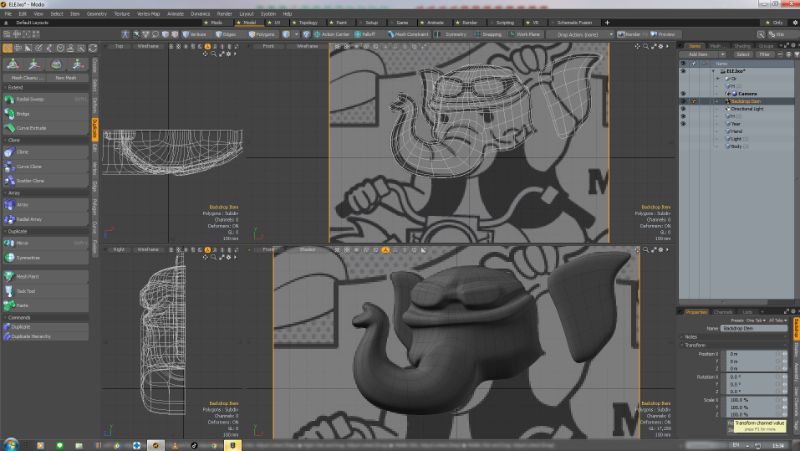Image resolution: width=800 pixels, height=451 pixels.
Task: Toggle Mesh Constraint option
Action: (x=408, y=34)
